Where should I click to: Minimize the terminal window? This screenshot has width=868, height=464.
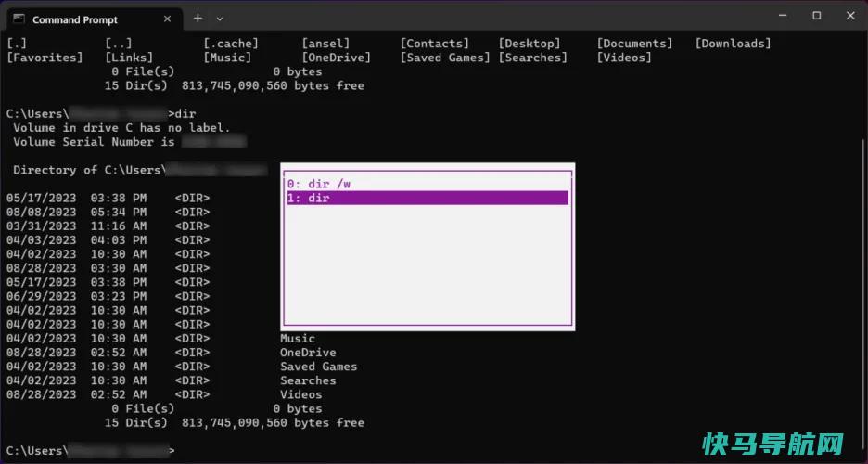pyautogui.click(x=783, y=16)
